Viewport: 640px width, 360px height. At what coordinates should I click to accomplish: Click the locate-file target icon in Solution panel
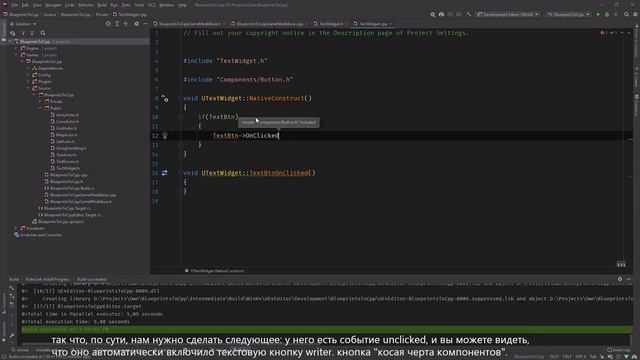[x=108, y=24]
